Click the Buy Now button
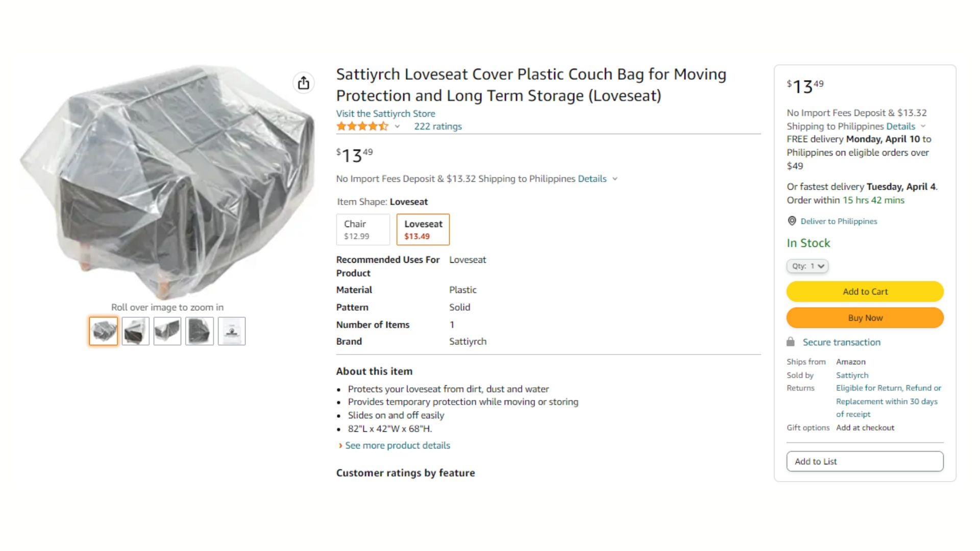 pos(865,318)
